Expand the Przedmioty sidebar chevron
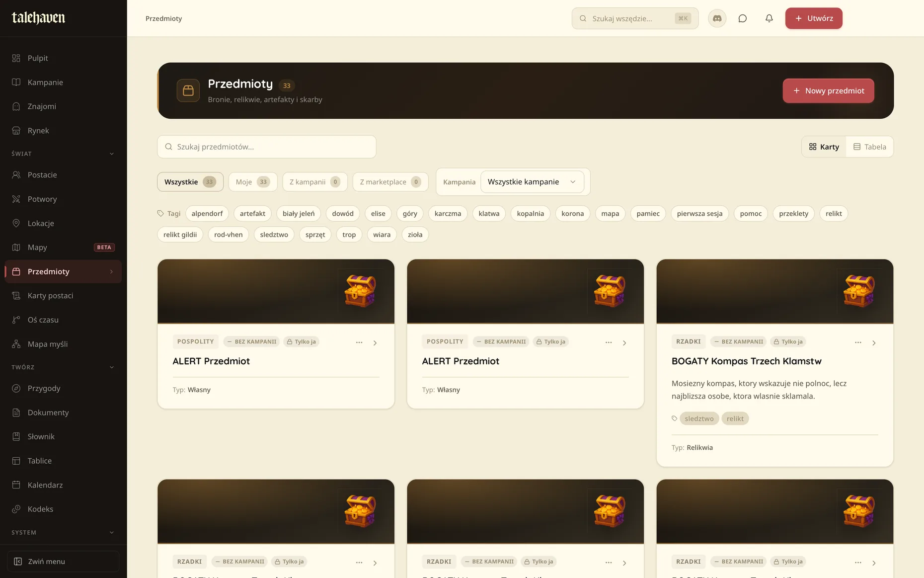This screenshot has height=578, width=924. [x=112, y=271]
